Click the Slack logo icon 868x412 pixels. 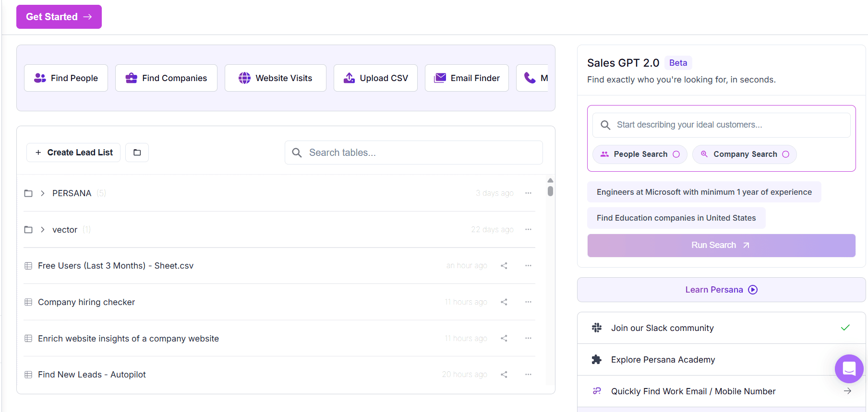597,328
